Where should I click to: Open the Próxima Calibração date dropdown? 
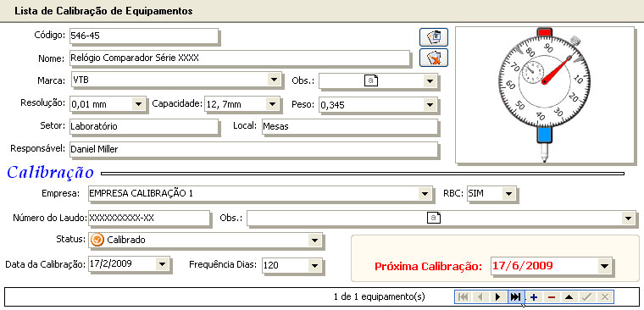pos(604,266)
